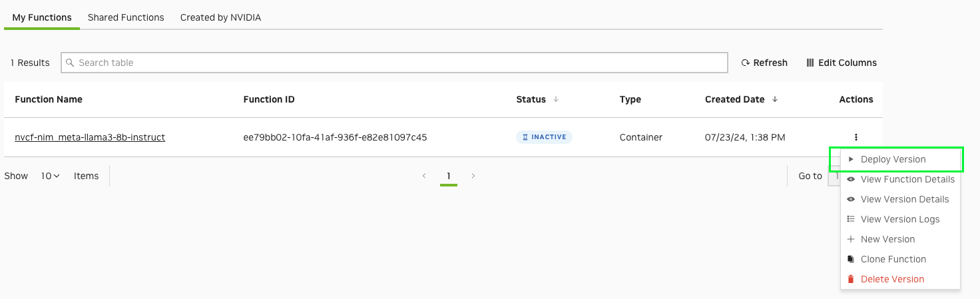Go to the next page arrow

tap(473, 176)
